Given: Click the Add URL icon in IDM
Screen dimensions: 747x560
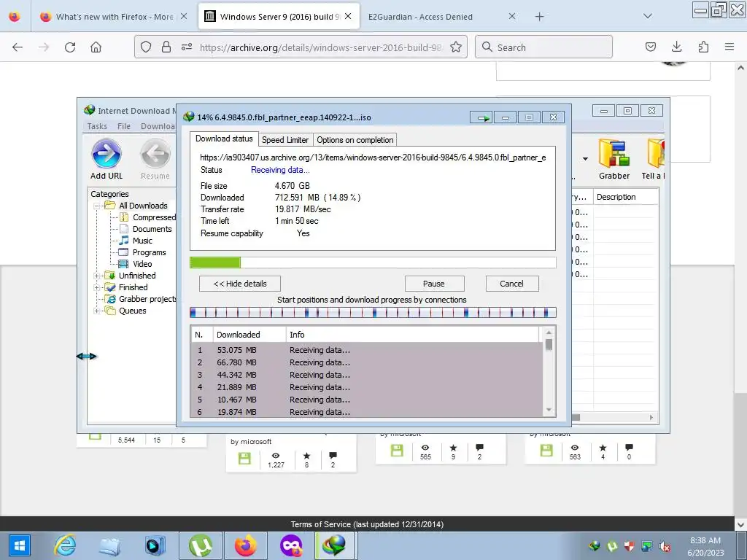Looking at the screenshot, I should coord(107,154).
